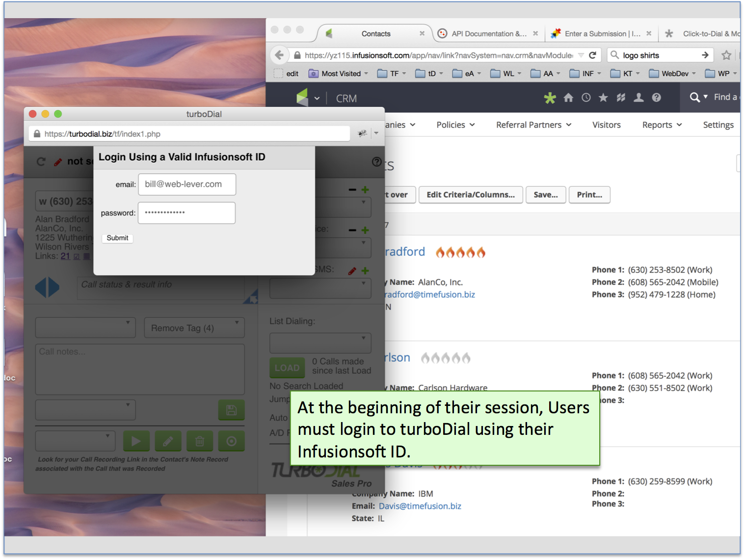Click the WebDev bookmarks folder
The image size is (744, 560).
(x=672, y=74)
